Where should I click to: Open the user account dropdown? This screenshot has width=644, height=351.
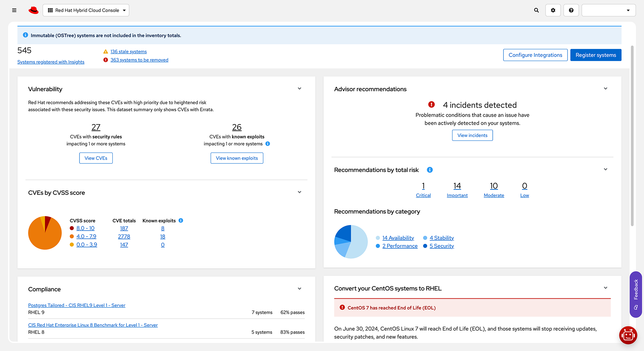608,10
